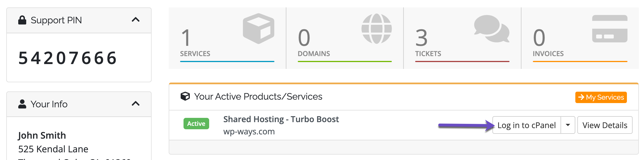
Task: Click the Support PIN lock icon
Action: [22, 20]
